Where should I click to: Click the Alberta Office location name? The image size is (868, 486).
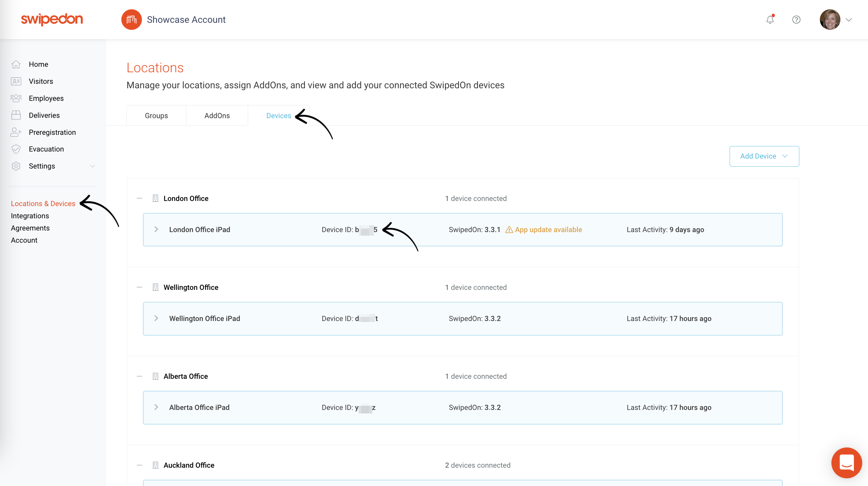[x=186, y=377]
